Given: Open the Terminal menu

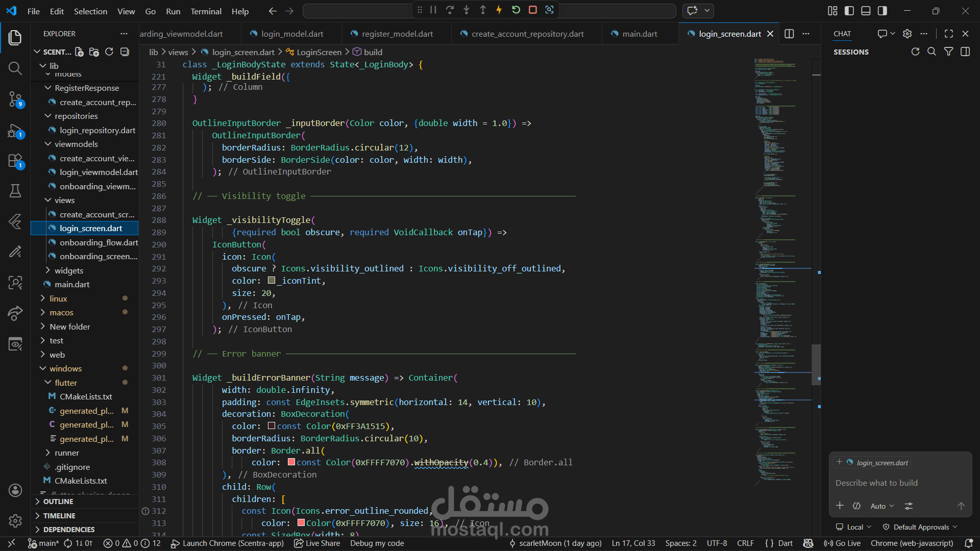Looking at the screenshot, I should [x=206, y=11].
